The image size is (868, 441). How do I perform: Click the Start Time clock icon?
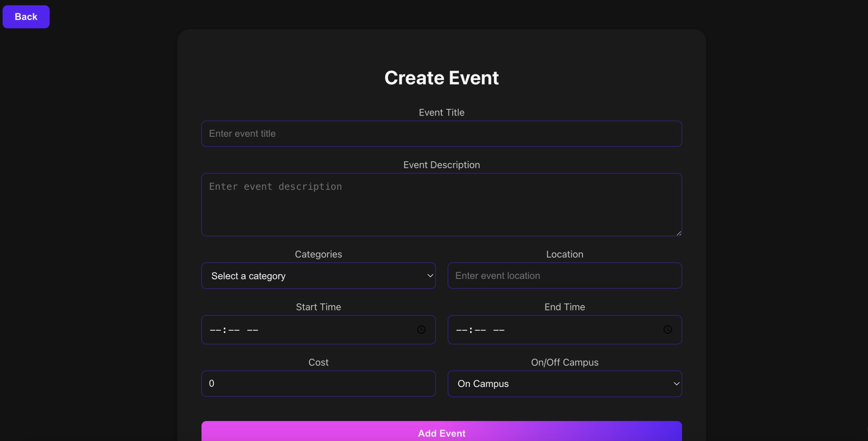421,330
